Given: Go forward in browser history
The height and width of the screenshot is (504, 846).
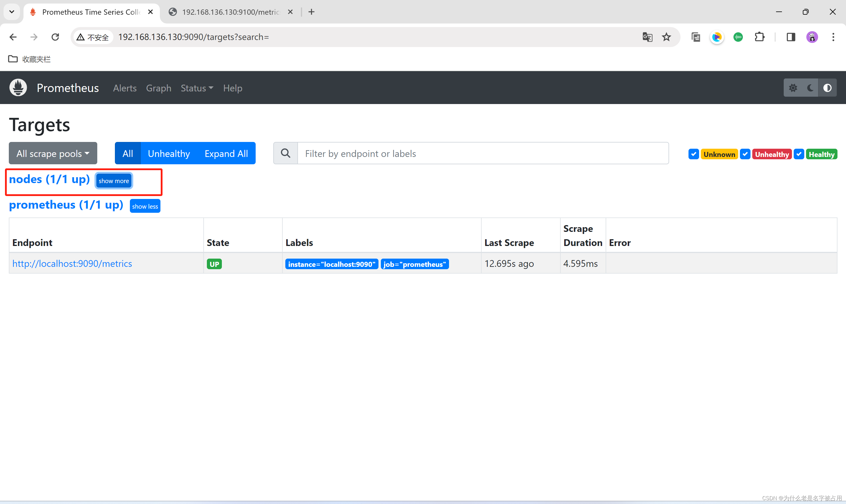Looking at the screenshot, I should point(34,37).
